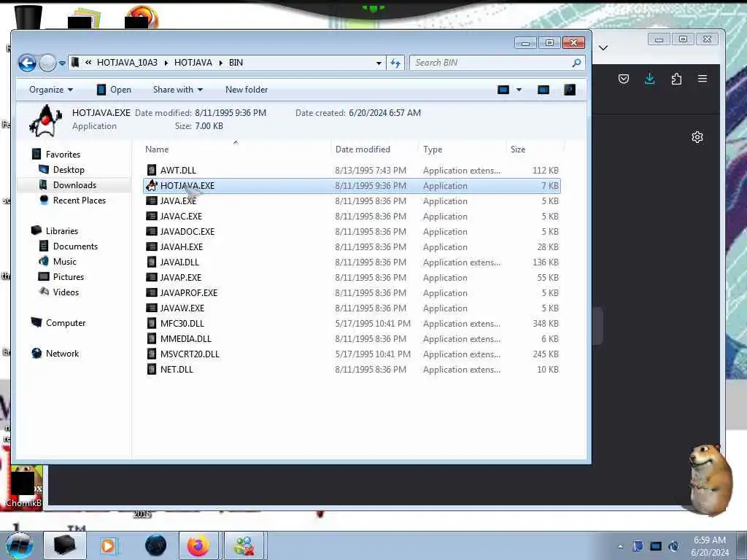Open the Explorer help icon
Image resolution: width=747 pixels, height=560 pixels.
(x=570, y=90)
